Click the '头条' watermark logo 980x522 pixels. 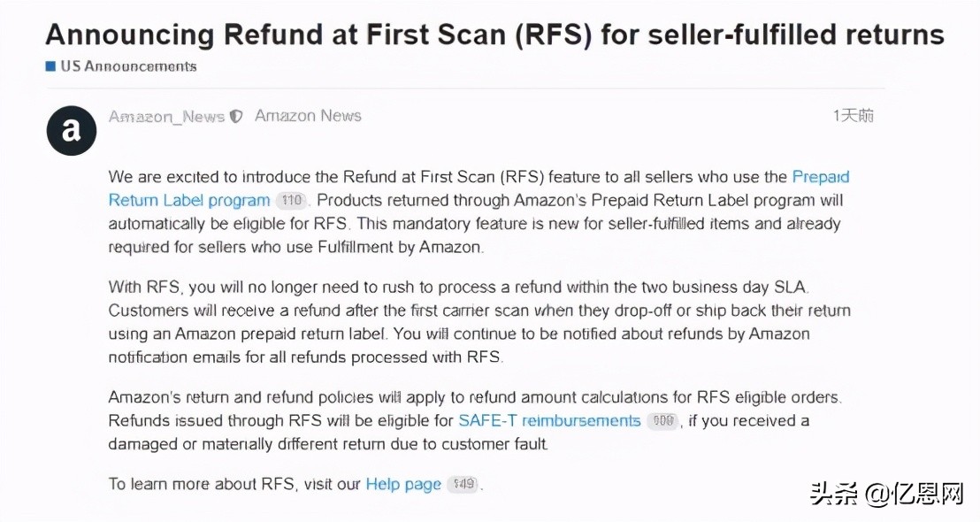[x=835, y=494]
